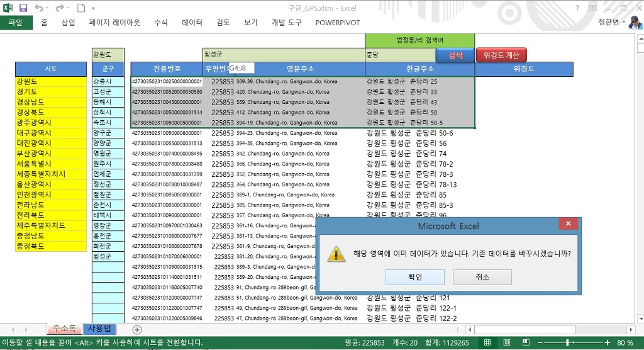
Task: Open Ribbon Display Options button
Action: coord(593,8)
